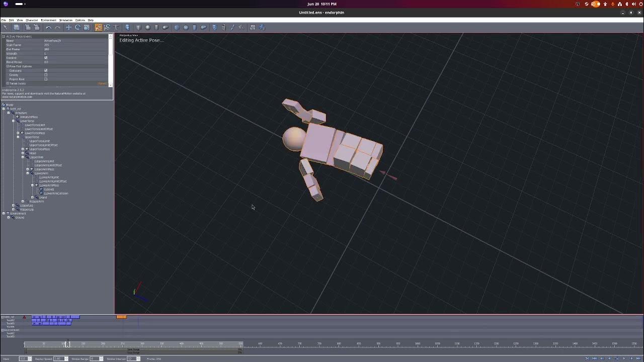Click the Redo arrow in the toolbar
644x362 pixels.
click(57, 27)
